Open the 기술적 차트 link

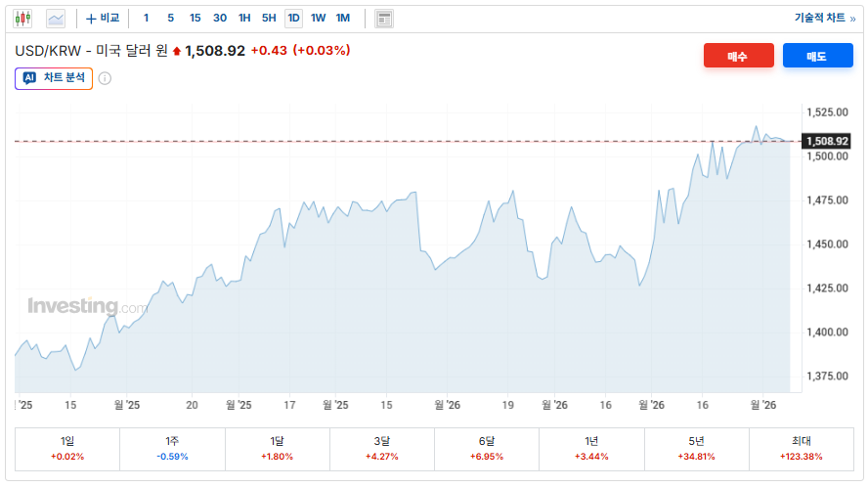(x=824, y=19)
